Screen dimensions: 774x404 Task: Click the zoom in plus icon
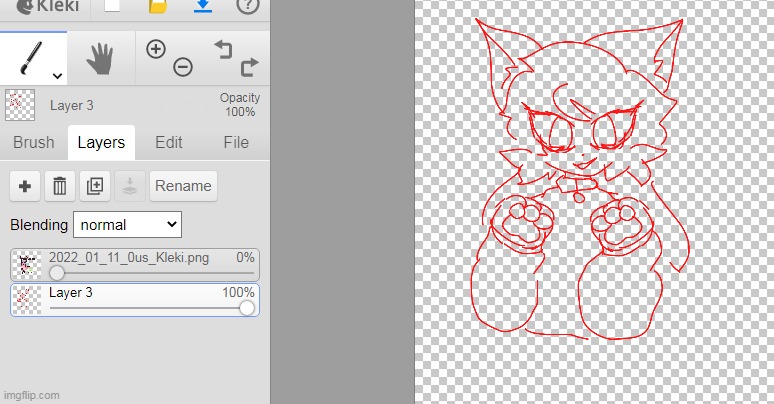click(156, 48)
